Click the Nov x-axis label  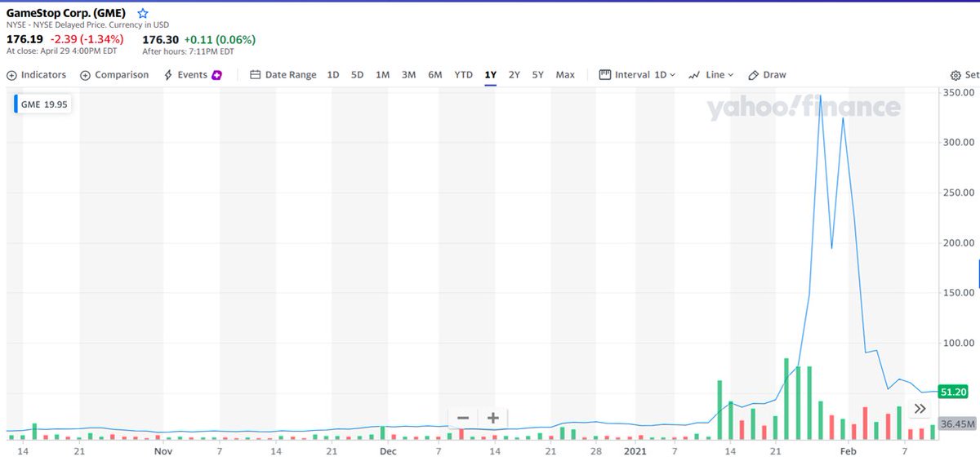coord(163,450)
